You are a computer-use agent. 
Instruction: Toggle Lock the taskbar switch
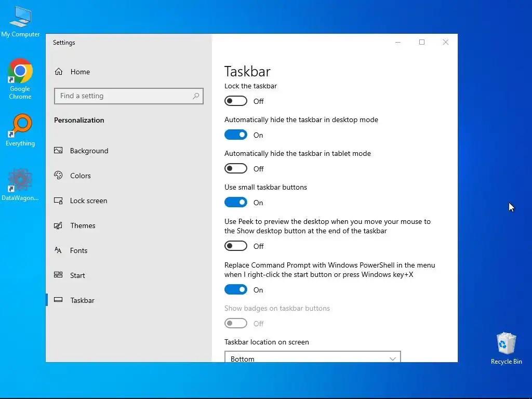tap(236, 101)
